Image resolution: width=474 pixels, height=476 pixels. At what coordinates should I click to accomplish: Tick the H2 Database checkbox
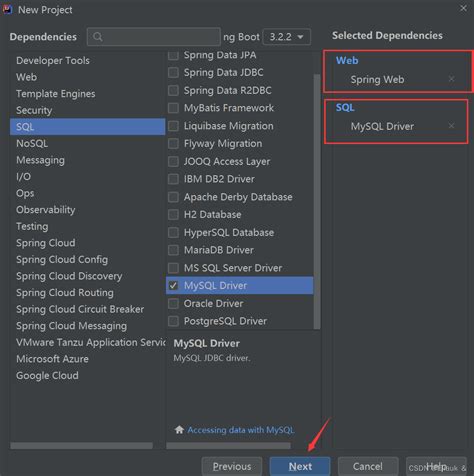(173, 214)
